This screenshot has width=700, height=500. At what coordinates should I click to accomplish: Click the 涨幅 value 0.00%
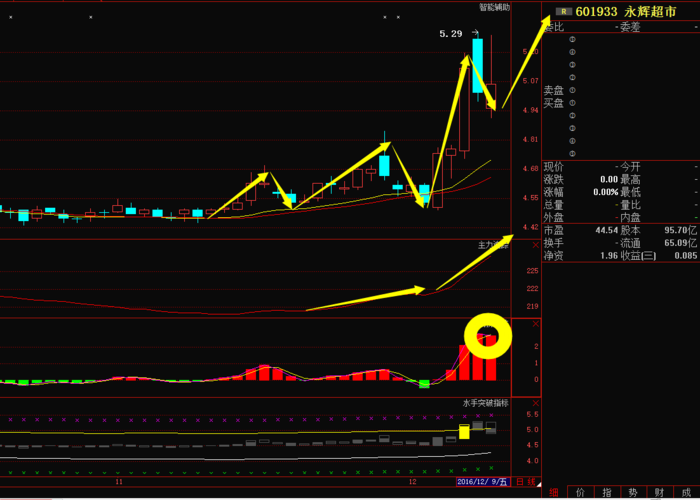(606, 192)
